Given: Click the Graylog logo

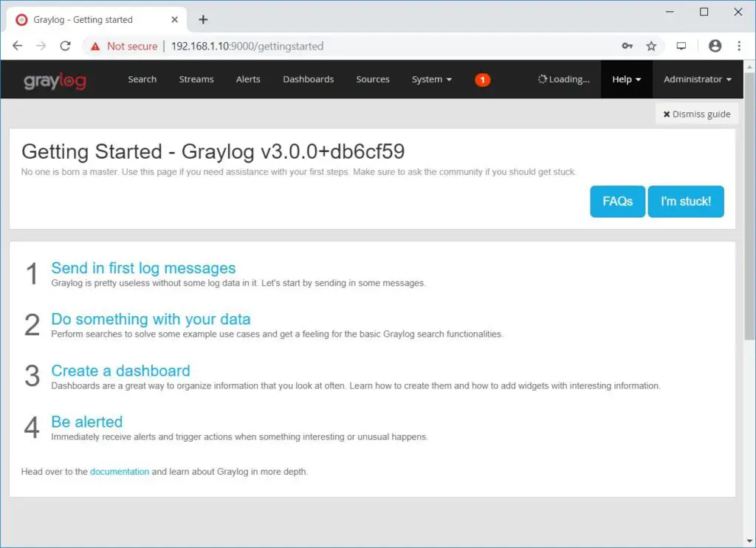Looking at the screenshot, I should (55, 81).
